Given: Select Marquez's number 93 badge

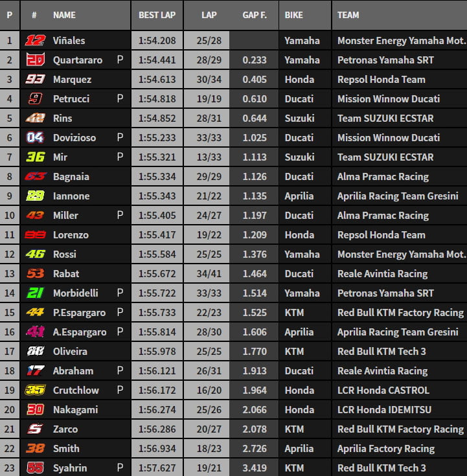Looking at the screenshot, I should 35,79.
